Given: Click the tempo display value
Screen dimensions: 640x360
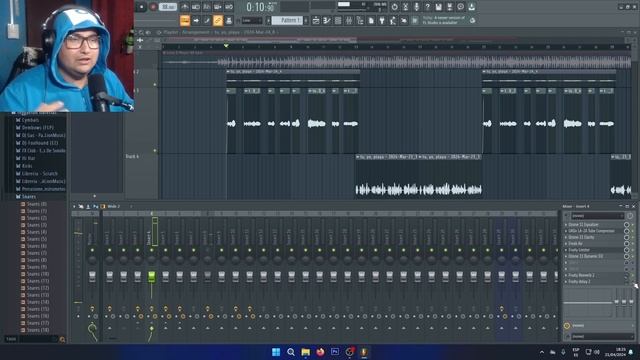Looking at the screenshot, I should pyautogui.click(x=168, y=7).
